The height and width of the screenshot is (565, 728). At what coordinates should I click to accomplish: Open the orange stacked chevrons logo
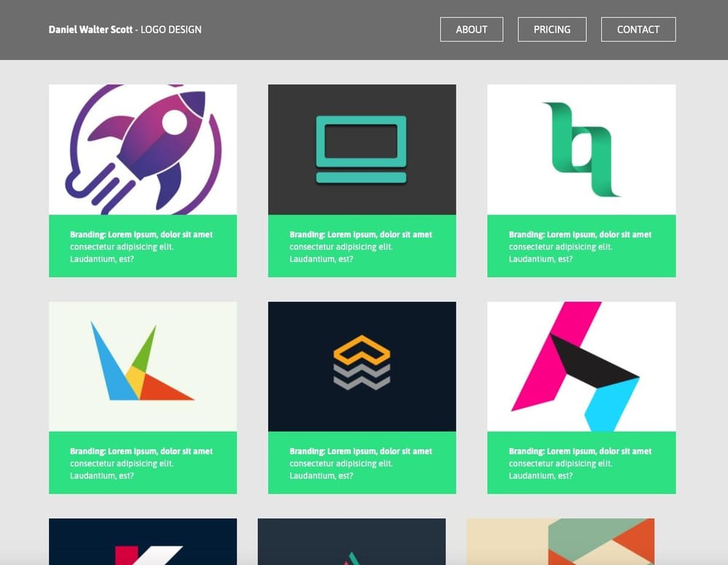pyautogui.click(x=362, y=364)
